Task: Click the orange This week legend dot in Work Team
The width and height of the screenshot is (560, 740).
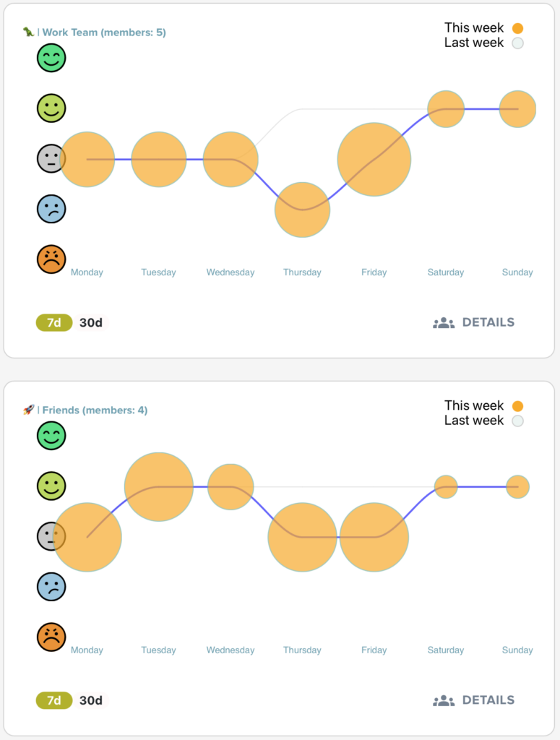Action: click(x=517, y=29)
